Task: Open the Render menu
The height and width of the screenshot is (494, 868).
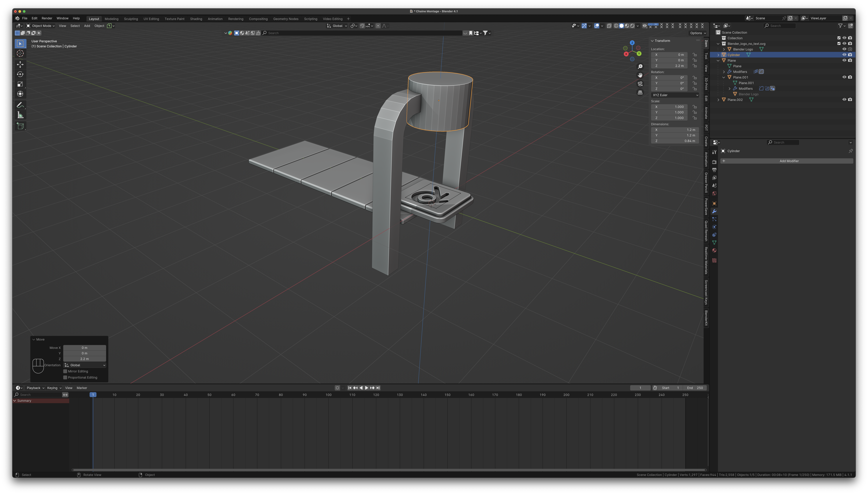Action: click(x=47, y=18)
